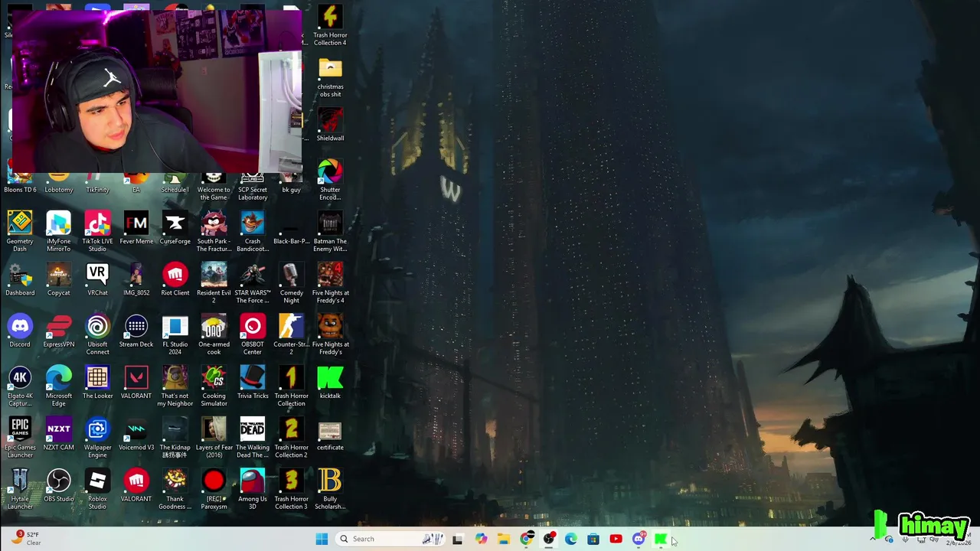980x551 pixels.
Task: Open the Resident Evil 2 desktop icon
Action: (x=214, y=283)
